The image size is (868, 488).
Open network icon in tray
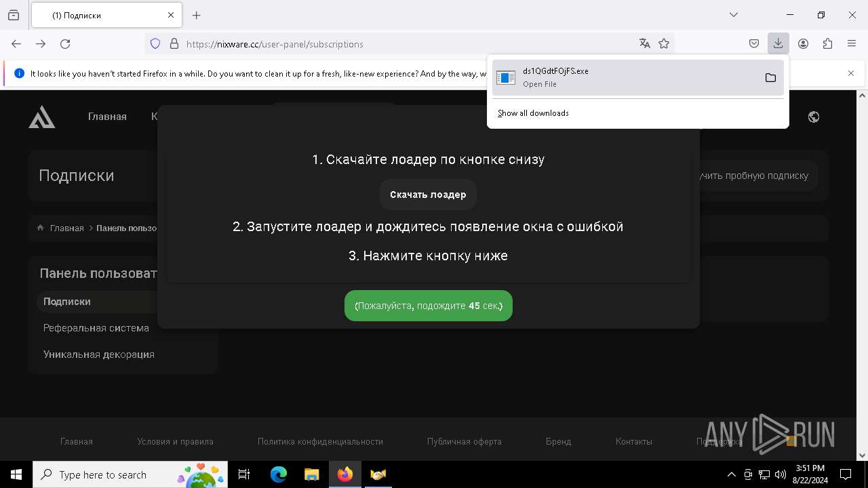point(764,474)
